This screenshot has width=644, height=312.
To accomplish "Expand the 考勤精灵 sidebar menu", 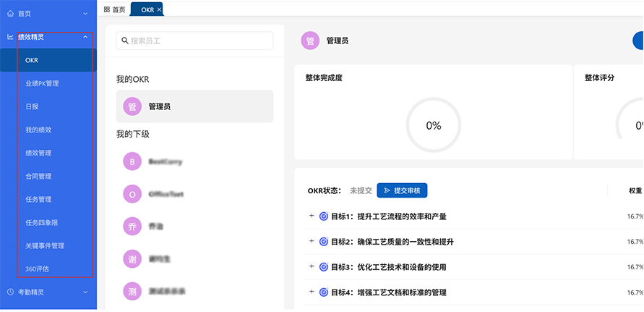I will tap(85, 292).
